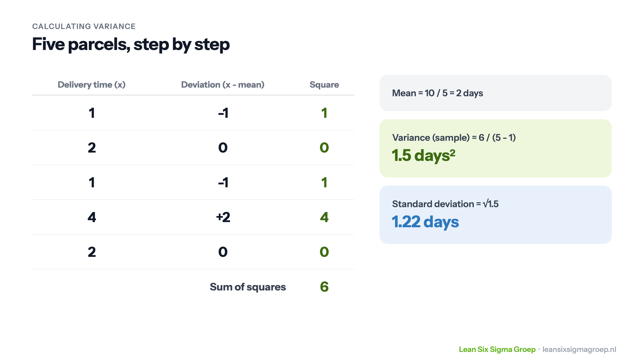644x362 pixels.
Task: Click the 'CALCULATING VARIANCE' subtitle
Action: (84, 26)
